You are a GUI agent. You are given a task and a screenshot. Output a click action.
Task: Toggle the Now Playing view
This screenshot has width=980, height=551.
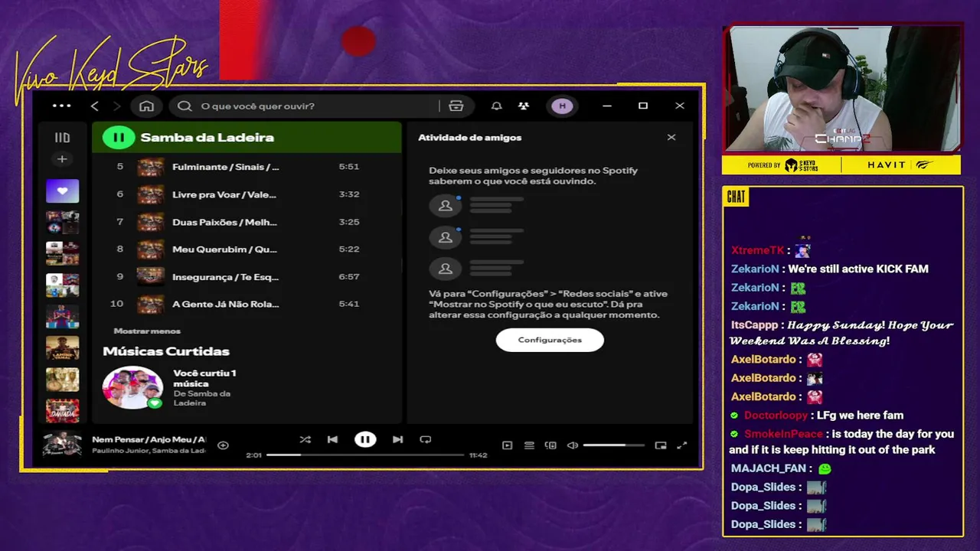[x=507, y=445]
